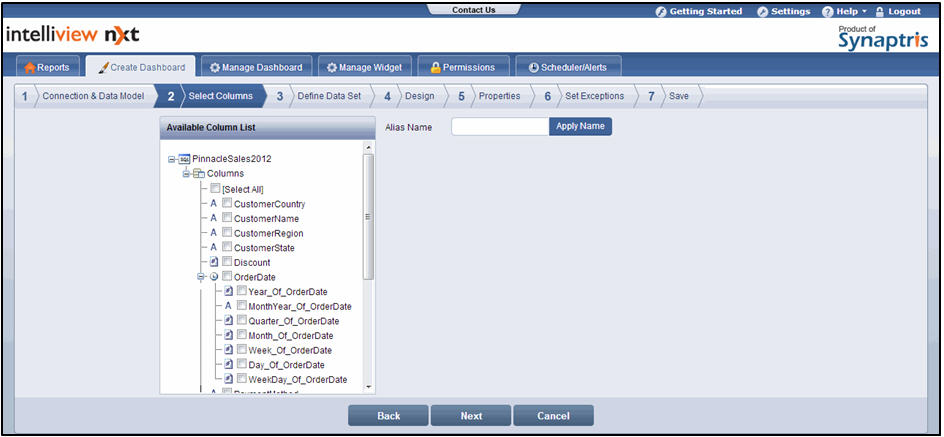The height and width of the screenshot is (437, 944).
Task: Click the column list scroll down arrow
Action: [x=368, y=388]
